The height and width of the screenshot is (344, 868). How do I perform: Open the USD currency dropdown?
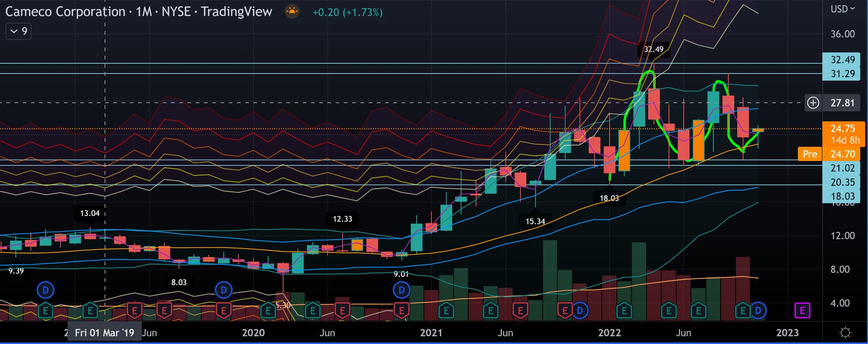[x=842, y=9]
